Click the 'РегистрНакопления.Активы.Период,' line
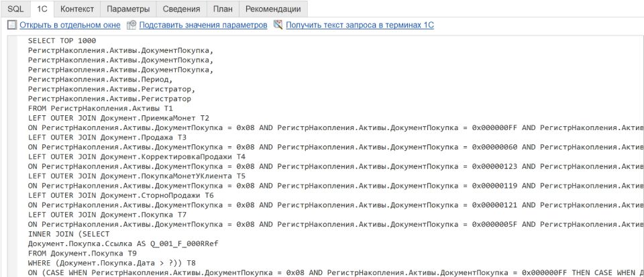Screen dimensions: 644x277 coord(100,79)
